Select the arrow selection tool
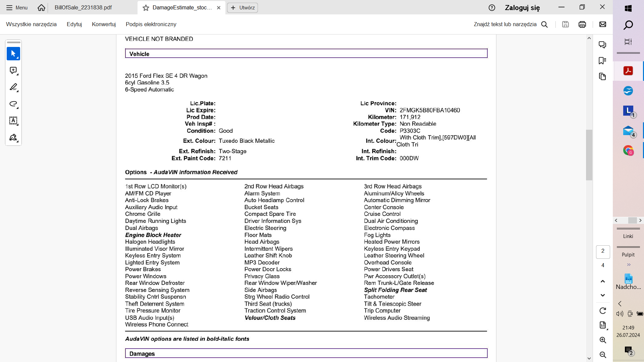Viewport: 644px width, 362px height. 13,54
